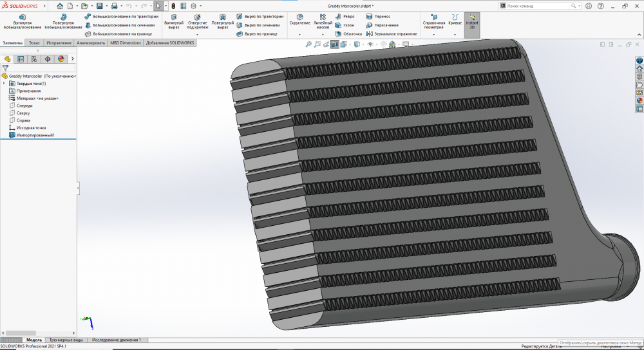Select the Импортированный1 feature in the tree
644x350 pixels.
[x=35, y=135]
